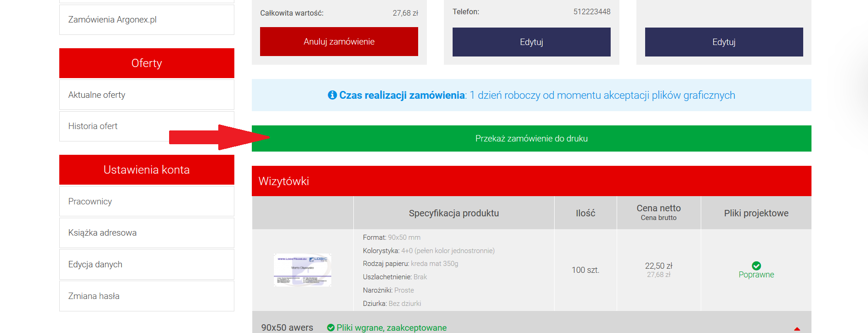868x333 pixels.
Task: Select the Oferty section header
Action: coord(147,63)
